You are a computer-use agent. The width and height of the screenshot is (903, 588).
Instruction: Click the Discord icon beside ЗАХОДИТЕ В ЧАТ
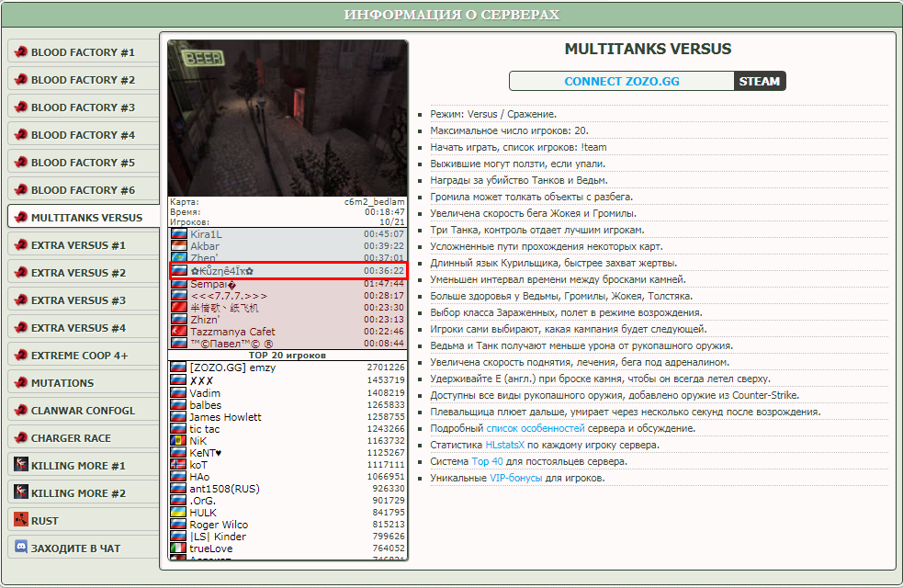21,548
